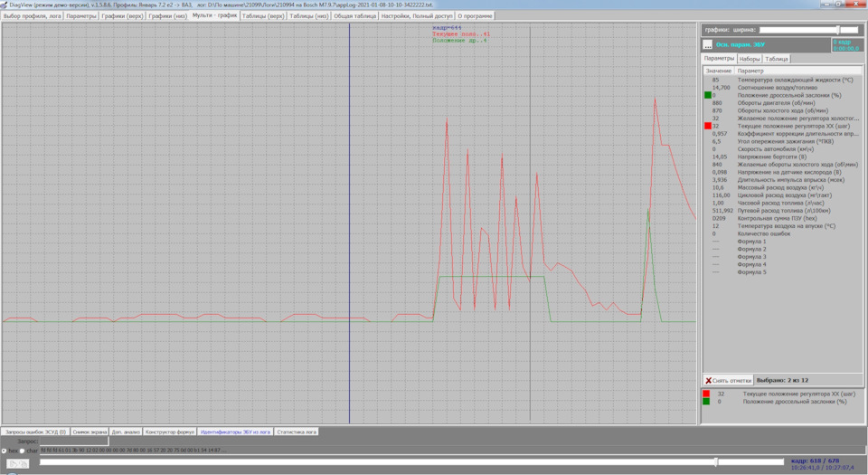Open 'Идентификаторы ЭБУ из лога' tab

pyautogui.click(x=235, y=432)
